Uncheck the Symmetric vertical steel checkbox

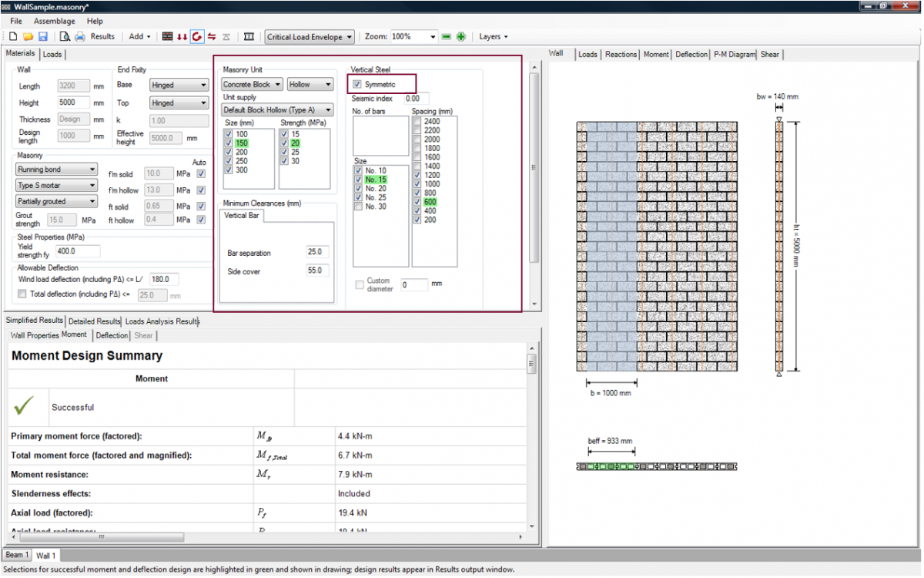point(357,84)
